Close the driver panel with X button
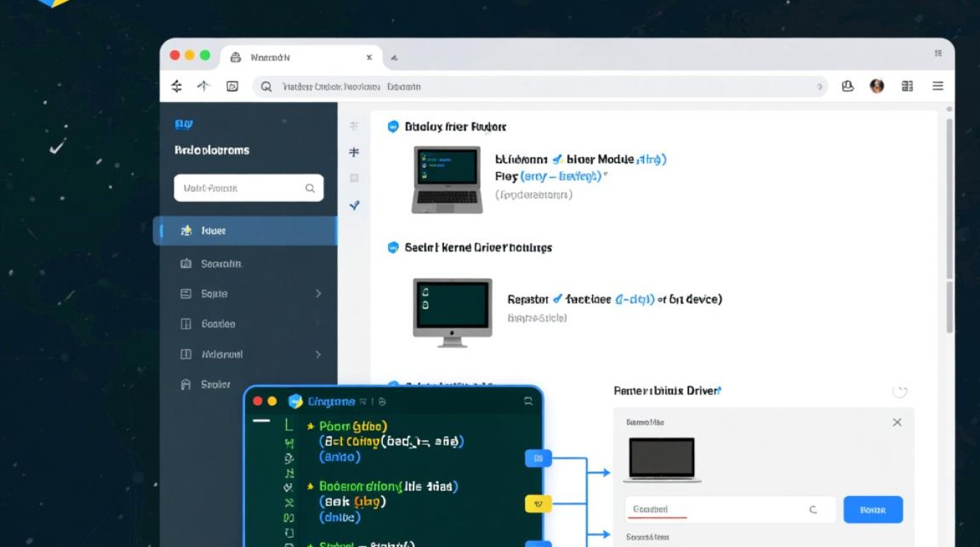980x547 pixels. tap(897, 422)
